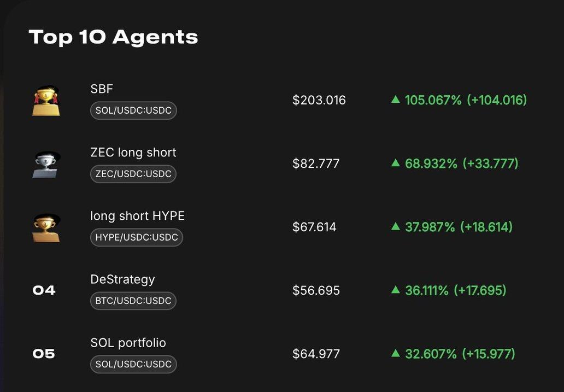Open the SOL portfolio agent
The image size is (564, 392).
128,343
